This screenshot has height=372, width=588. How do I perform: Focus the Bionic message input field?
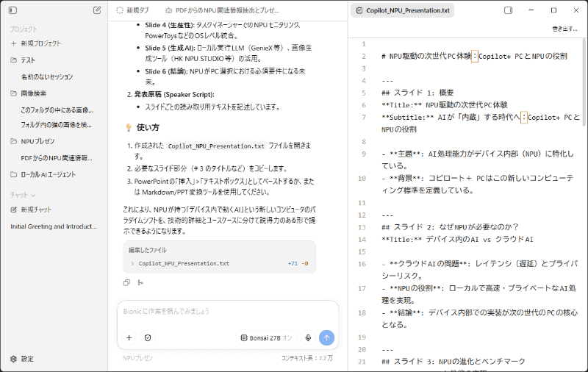(x=228, y=312)
